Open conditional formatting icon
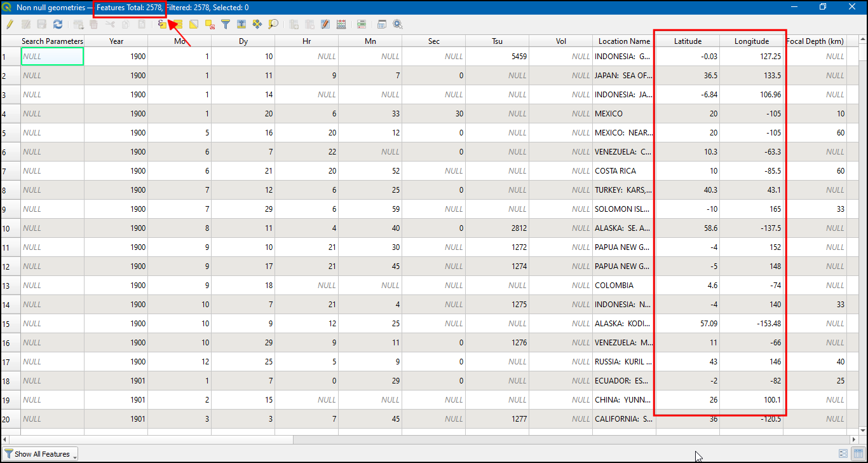The width and height of the screenshot is (868, 463). point(362,25)
